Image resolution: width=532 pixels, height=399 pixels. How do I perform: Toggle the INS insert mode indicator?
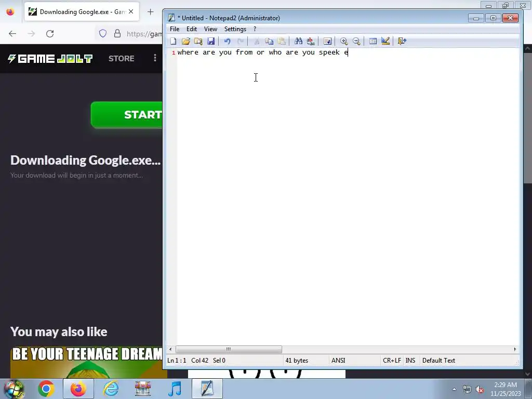[410, 361]
